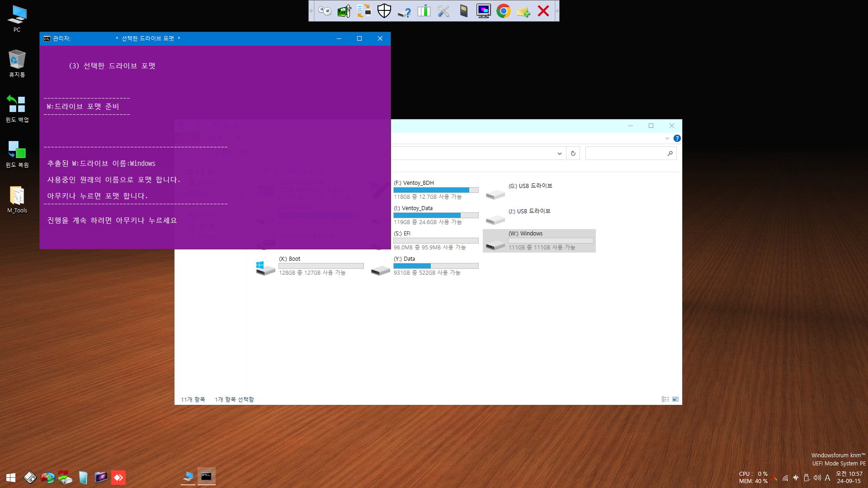This screenshot has height=488, width=868.
Task: Click the FS drive capture taskbar icon
Action: 65,478
